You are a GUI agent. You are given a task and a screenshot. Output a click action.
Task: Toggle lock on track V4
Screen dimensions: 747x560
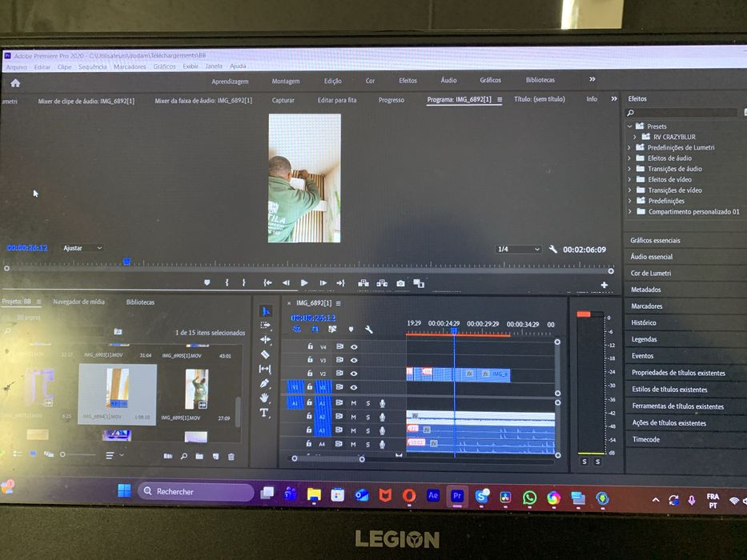310,346
